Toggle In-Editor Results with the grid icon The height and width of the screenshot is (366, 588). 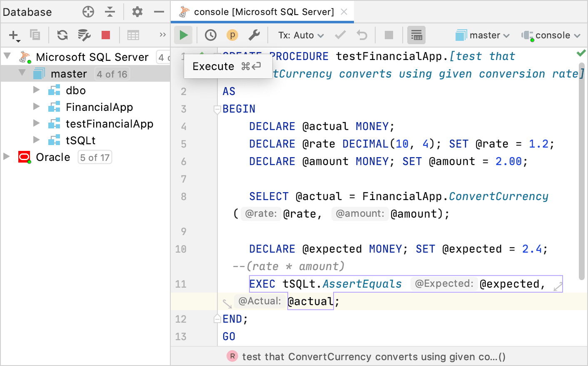click(x=416, y=35)
